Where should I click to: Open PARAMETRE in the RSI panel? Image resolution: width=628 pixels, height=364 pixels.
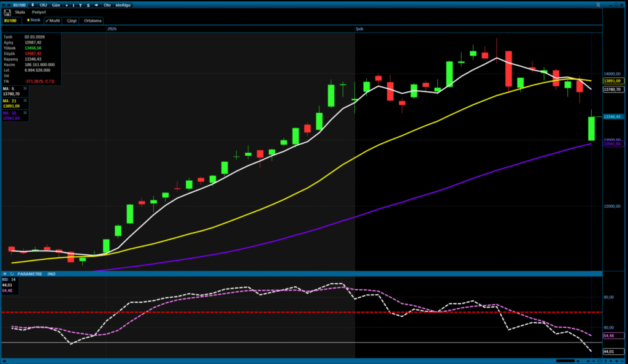coord(29,274)
